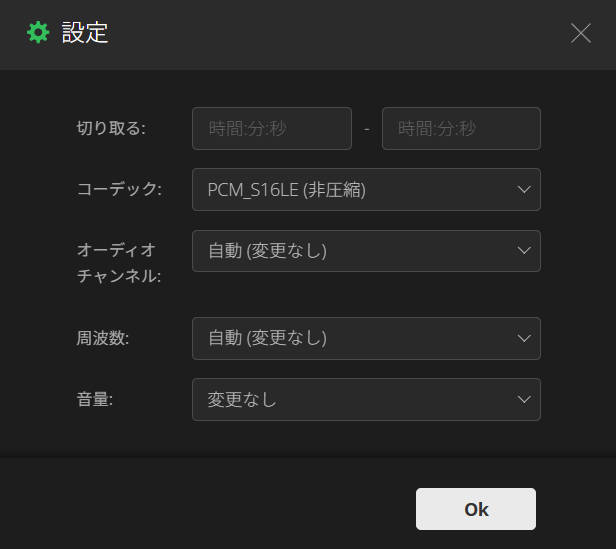This screenshot has width=616, height=549.
Task: Click the start time 時間:分:秒 field
Action: [x=271, y=128]
